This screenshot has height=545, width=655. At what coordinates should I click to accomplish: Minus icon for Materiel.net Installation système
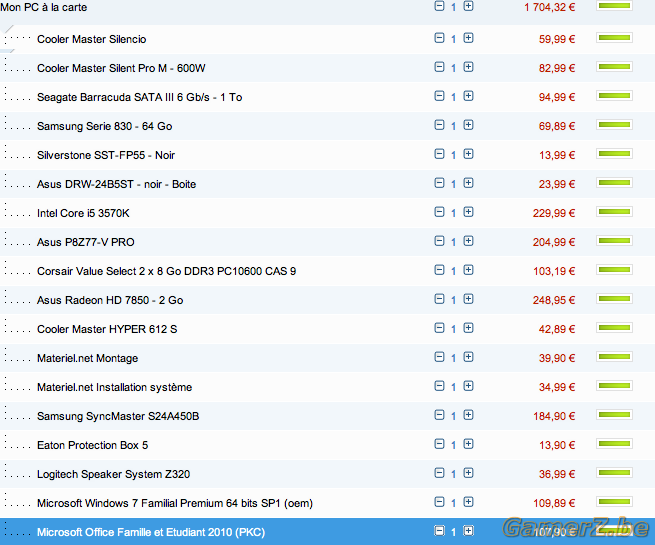[439, 386]
